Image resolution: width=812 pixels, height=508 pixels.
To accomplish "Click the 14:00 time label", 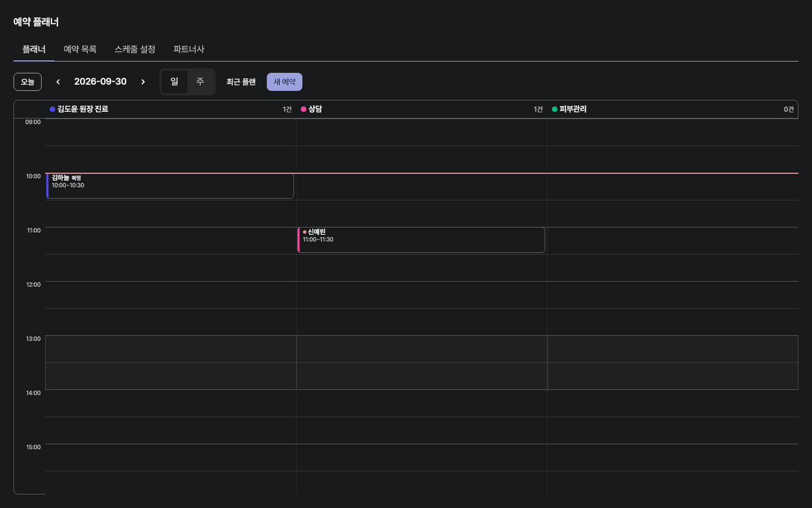I will [x=33, y=393].
